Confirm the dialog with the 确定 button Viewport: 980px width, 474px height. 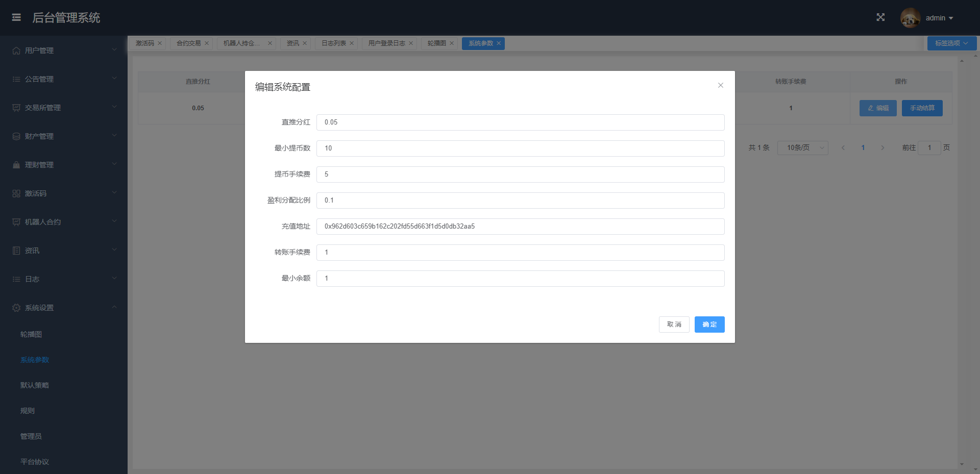[709, 324]
